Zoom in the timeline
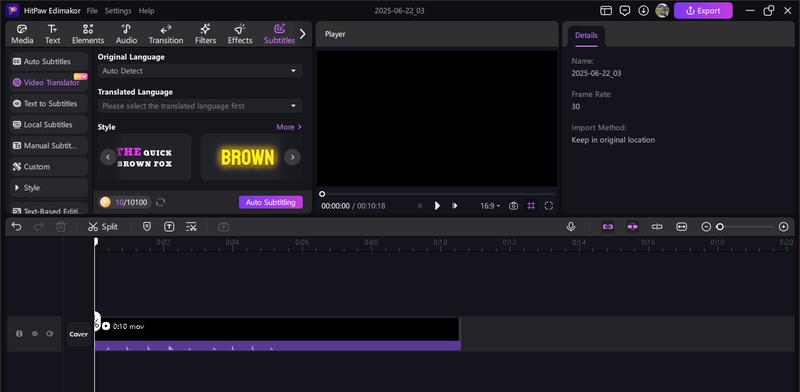The width and height of the screenshot is (800, 392). pos(784,227)
